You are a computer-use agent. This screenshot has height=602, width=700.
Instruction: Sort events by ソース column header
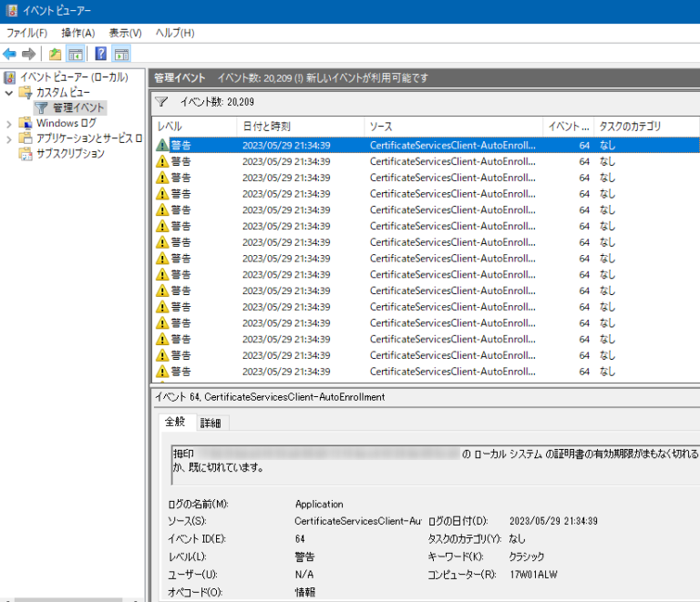(x=381, y=127)
